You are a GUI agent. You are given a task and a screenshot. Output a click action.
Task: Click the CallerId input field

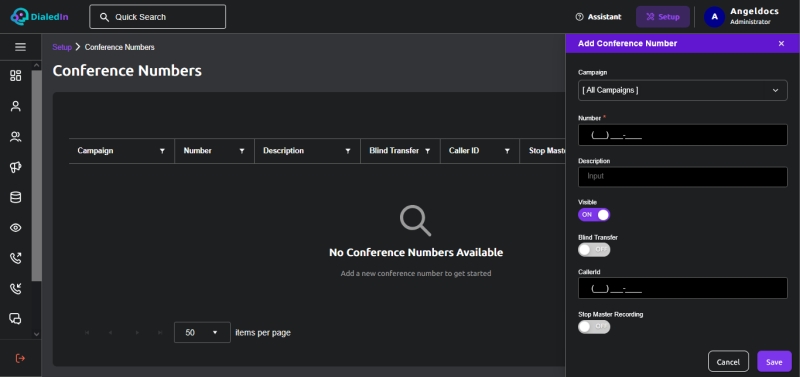pyautogui.click(x=683, y=288)
